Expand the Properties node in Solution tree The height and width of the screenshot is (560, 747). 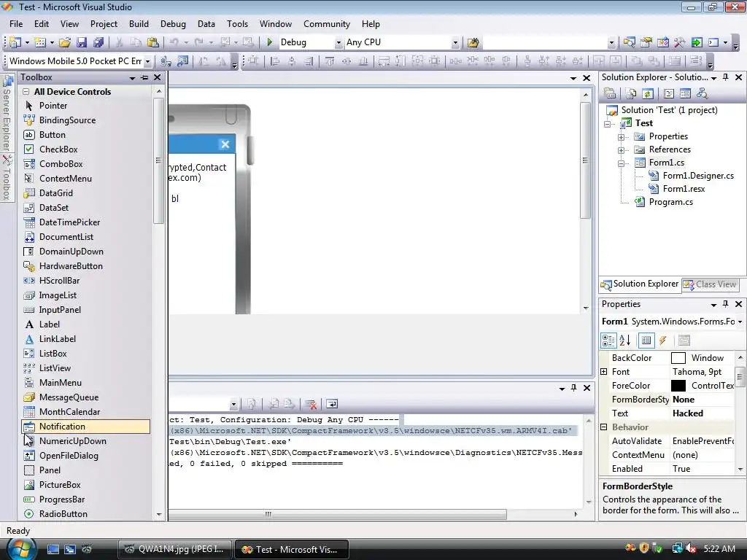point(622,137)
